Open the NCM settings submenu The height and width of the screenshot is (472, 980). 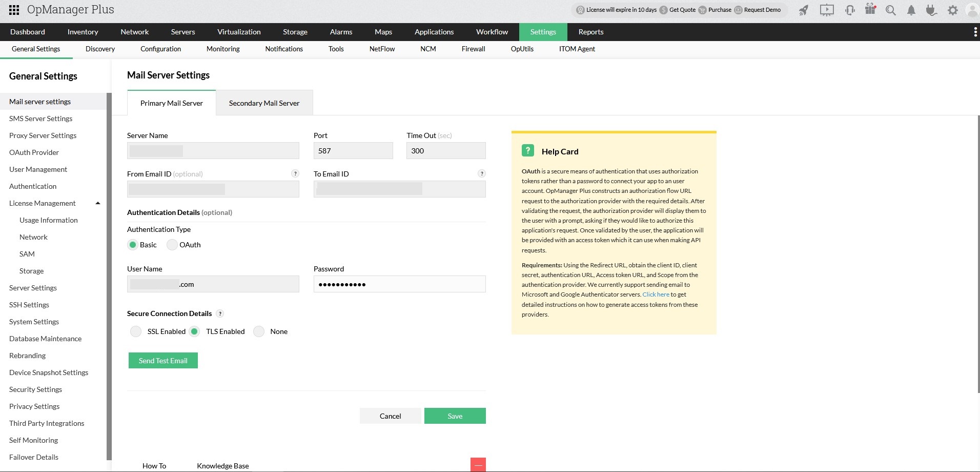[x=428, y=49]
